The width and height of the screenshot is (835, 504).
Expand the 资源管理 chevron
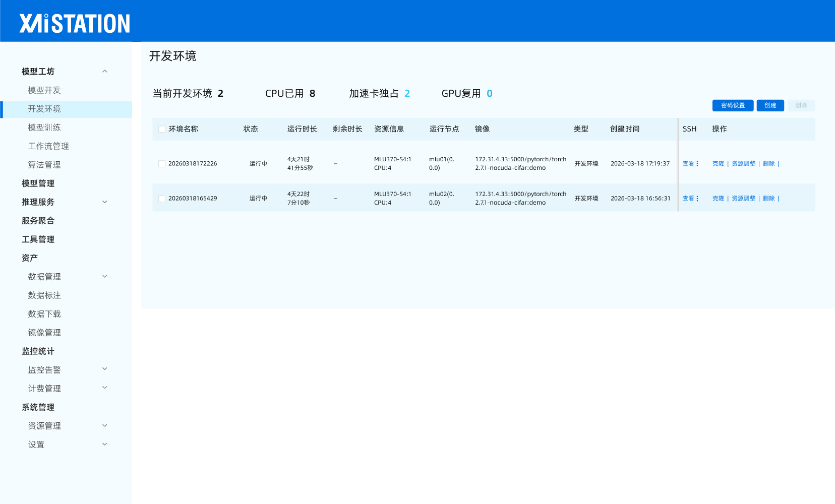coord(105,426)
